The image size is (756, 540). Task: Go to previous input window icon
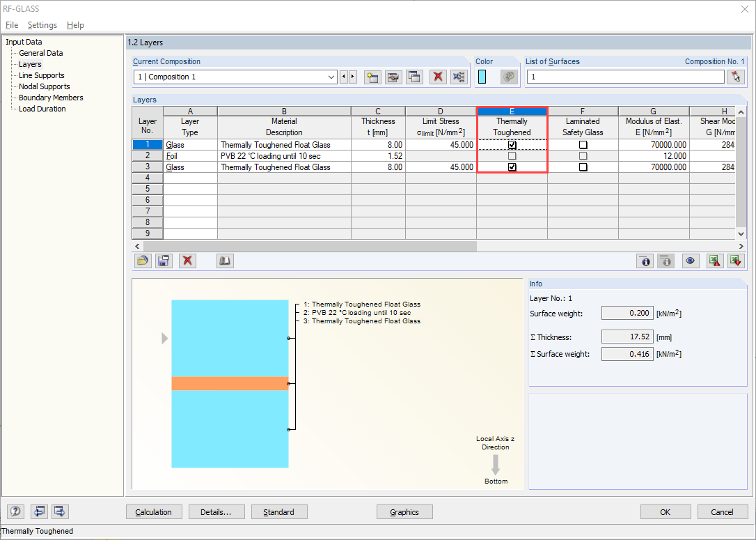(x=38, y=511)
